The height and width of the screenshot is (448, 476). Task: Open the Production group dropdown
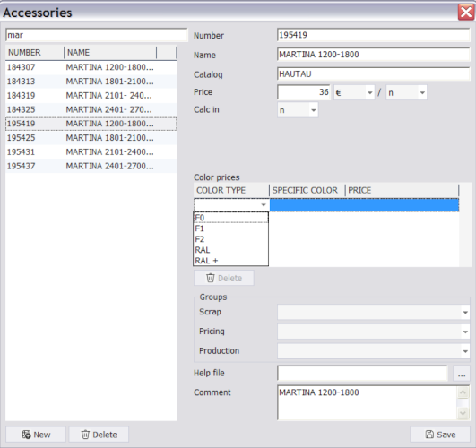(x=374, y=351)
